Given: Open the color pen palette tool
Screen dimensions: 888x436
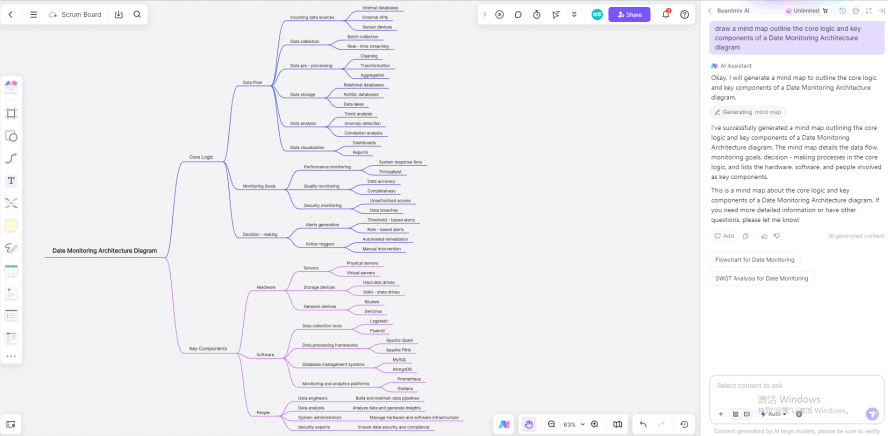Looking at the screenshot, I should click(x=11, y=85).
